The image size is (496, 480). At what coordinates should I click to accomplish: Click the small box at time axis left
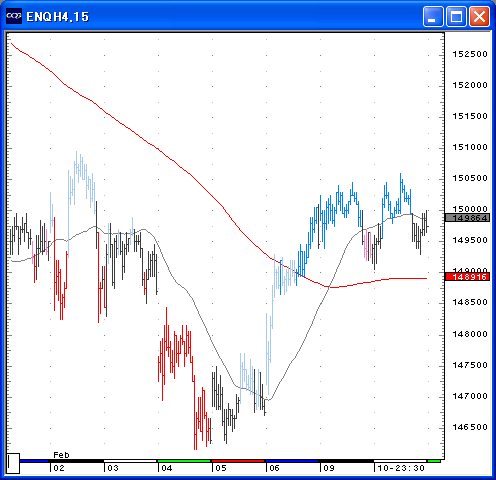[x=13, y=463]
